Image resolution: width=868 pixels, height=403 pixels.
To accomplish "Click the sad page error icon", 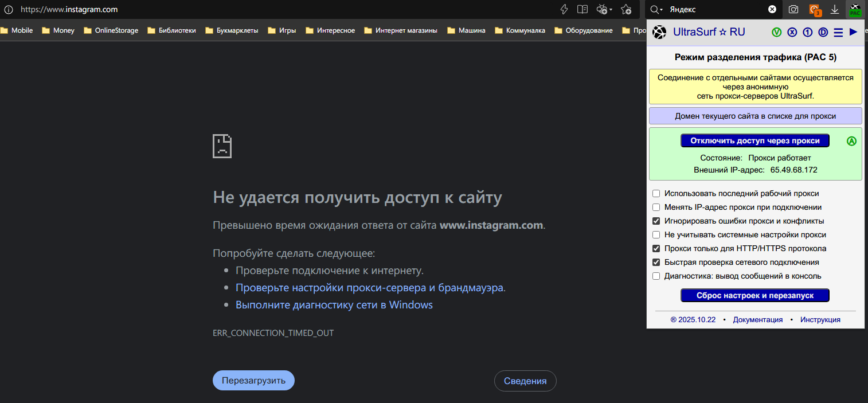I will (x=222, y=146).
